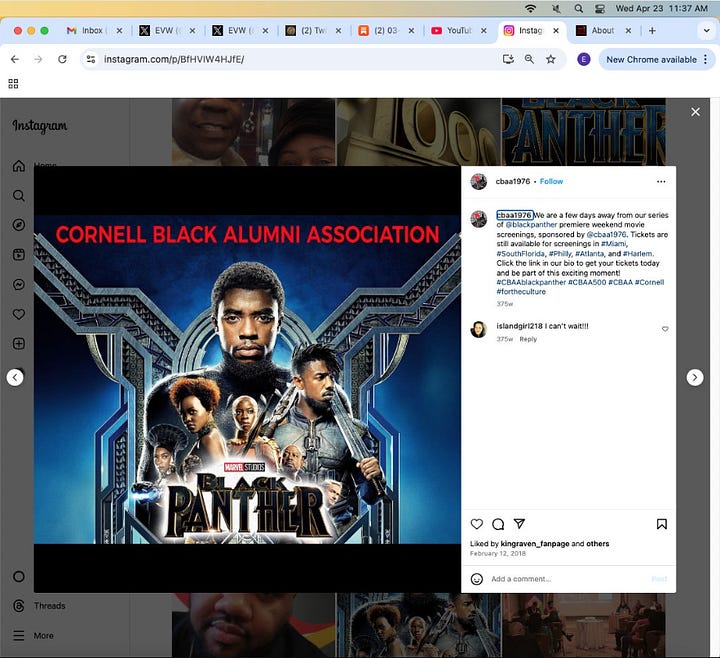Save the post with bookmark icon
The width and height of the screenshot is (720, 658).
(x=662, y=524)
